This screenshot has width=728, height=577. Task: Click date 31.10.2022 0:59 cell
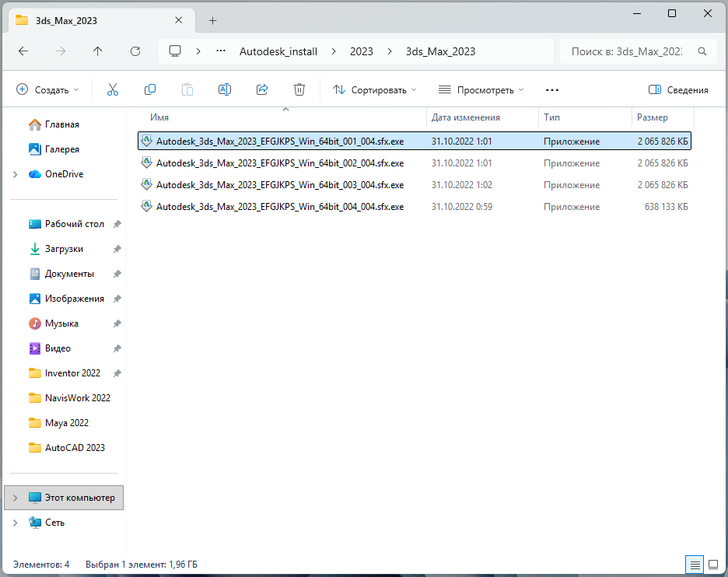pyautogui.click(x=462, y=207)
